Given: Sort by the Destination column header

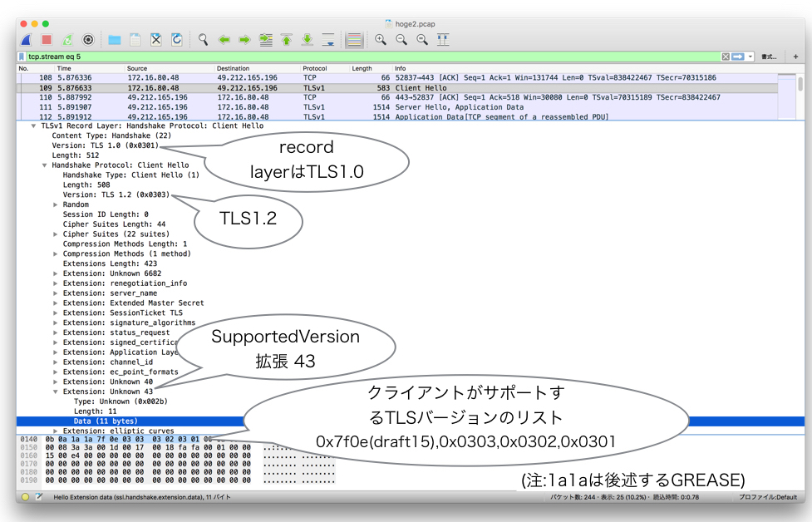Looking at the screenshot, I should coord(233,68).
